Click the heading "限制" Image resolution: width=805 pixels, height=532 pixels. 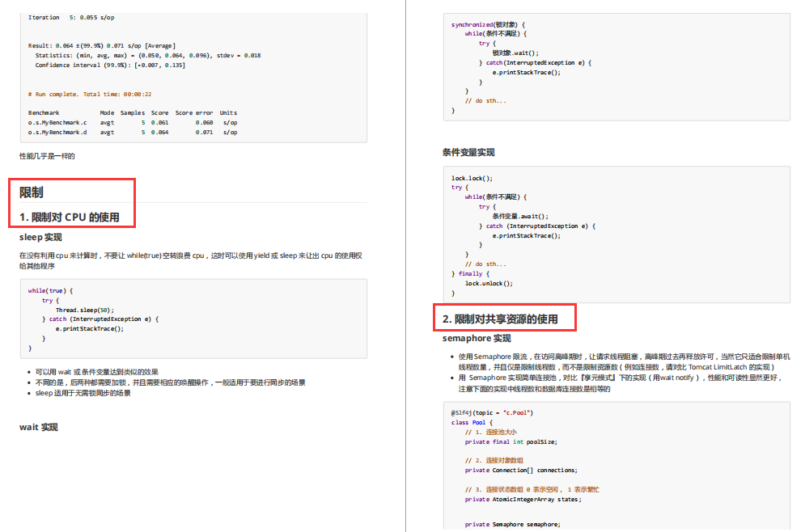pyautogui.click(x=32, y=192)
